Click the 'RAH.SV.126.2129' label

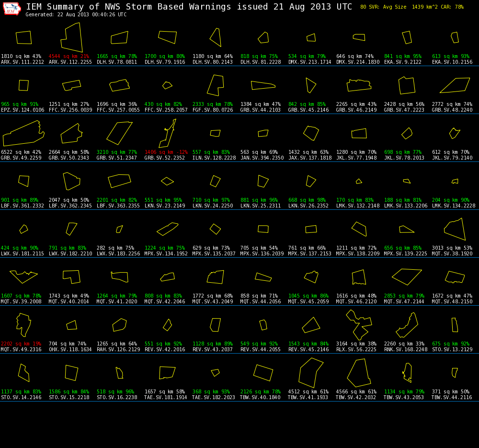[118, 350]
